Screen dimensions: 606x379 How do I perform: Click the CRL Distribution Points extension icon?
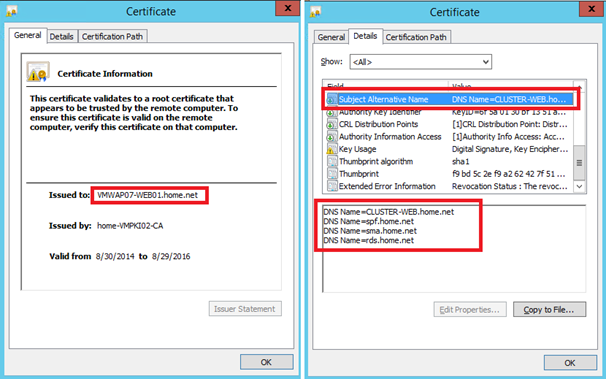click(331, 124)
